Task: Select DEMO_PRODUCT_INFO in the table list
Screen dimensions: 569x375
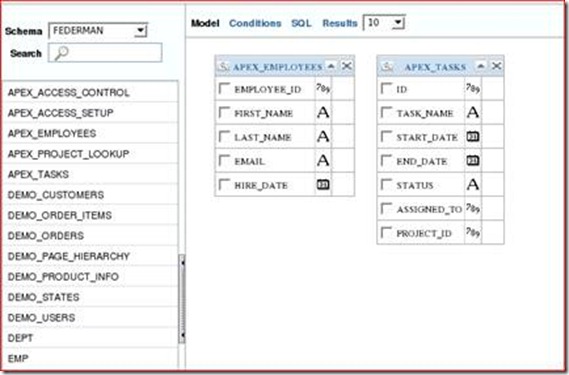Action: (x=90, y=277)
